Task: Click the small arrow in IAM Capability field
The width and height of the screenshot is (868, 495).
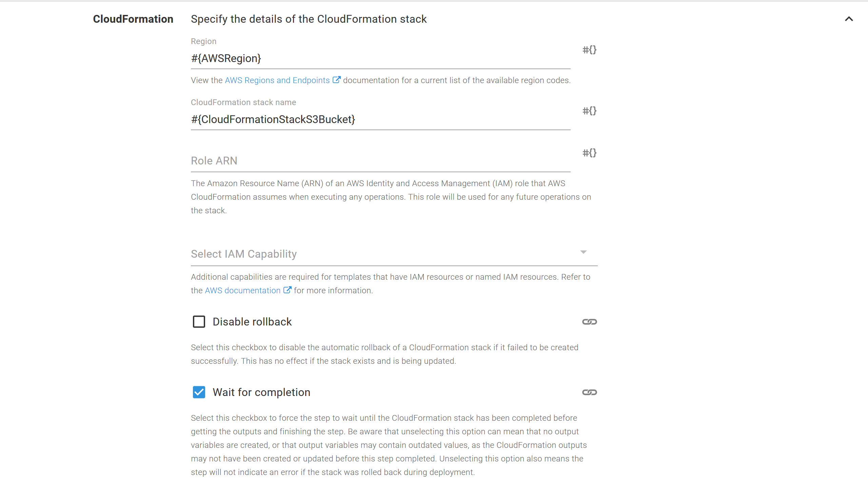Action: (584, 252)
